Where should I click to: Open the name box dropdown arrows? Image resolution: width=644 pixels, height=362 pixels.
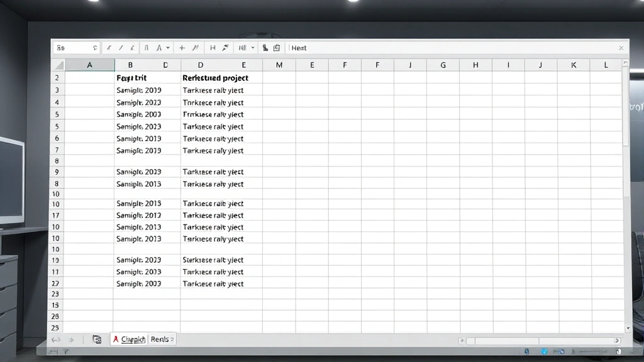tap(95, 48)
